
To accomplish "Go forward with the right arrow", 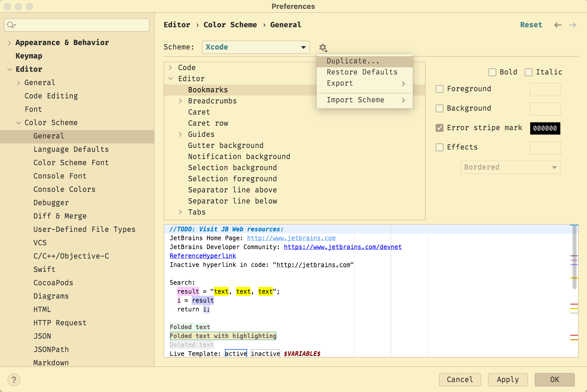I will (x=573, y=25).
